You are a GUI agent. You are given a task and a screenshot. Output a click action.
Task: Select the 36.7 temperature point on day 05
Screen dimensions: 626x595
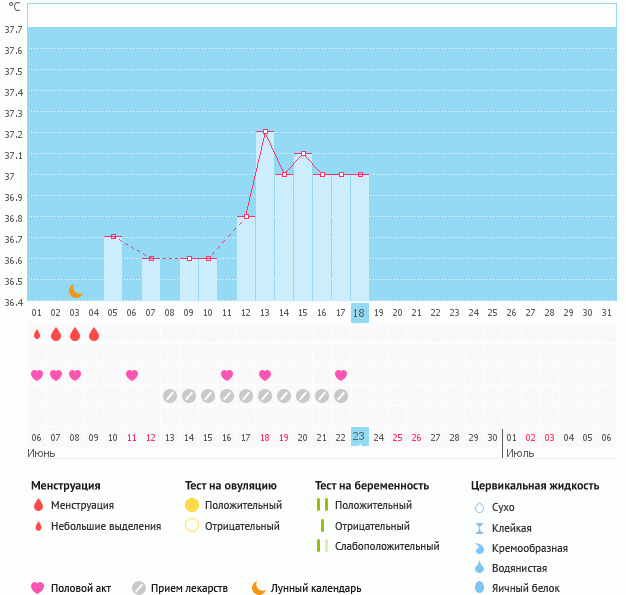tap(113, 237)
